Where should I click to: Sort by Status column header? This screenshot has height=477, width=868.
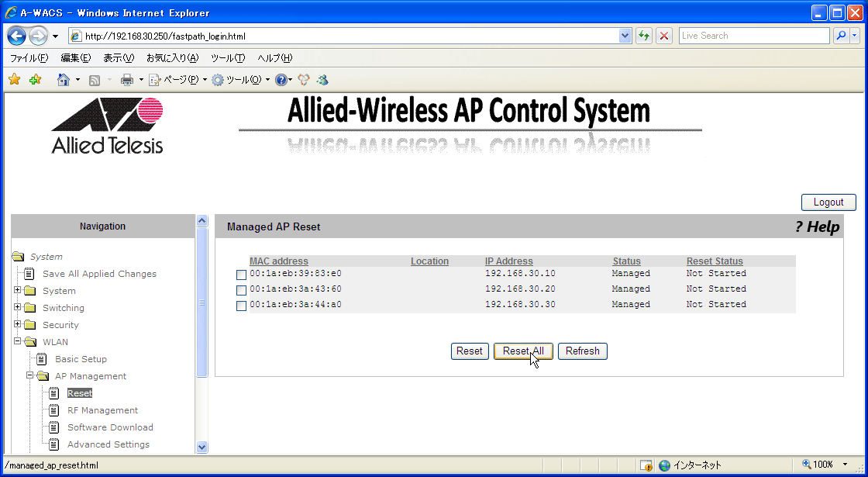(x=627, y=261)
